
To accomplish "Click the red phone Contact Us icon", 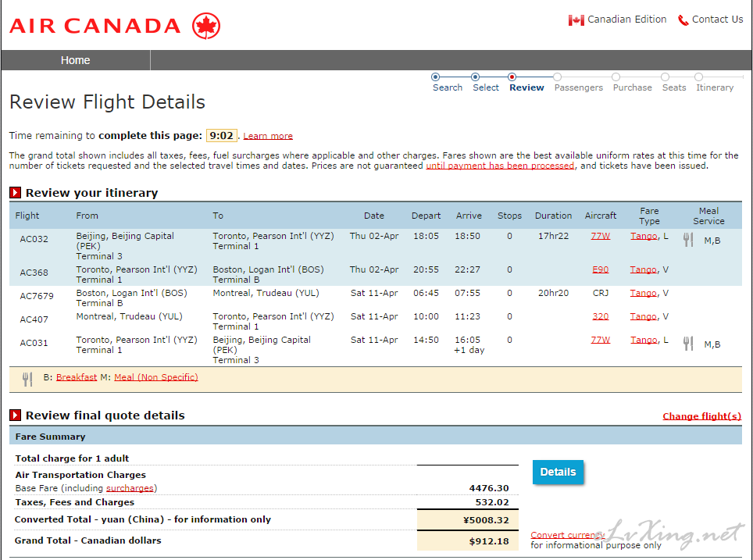I will 683,20.
